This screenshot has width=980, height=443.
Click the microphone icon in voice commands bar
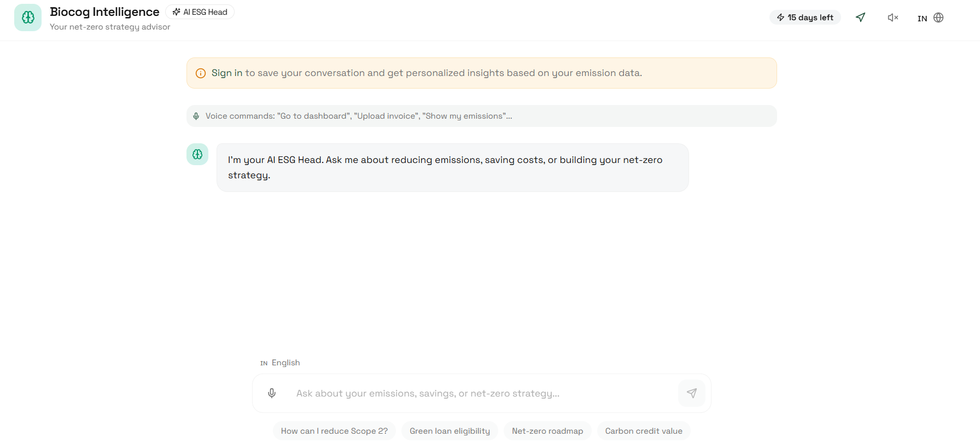click(196, 116)
